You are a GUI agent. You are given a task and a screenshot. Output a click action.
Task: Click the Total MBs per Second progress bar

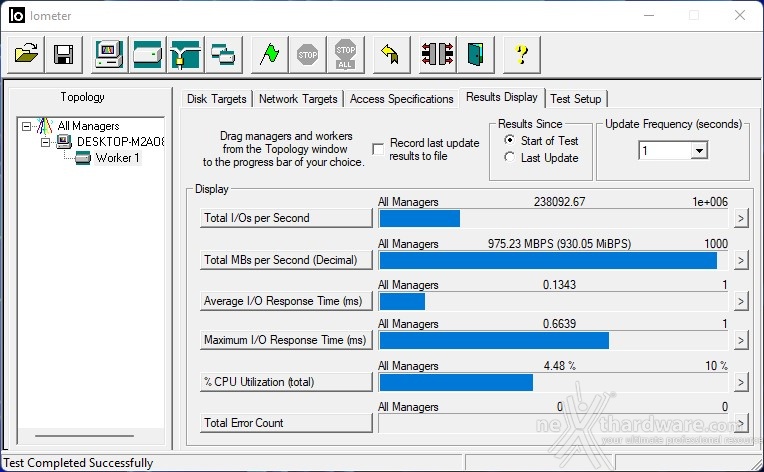[553, 261]
